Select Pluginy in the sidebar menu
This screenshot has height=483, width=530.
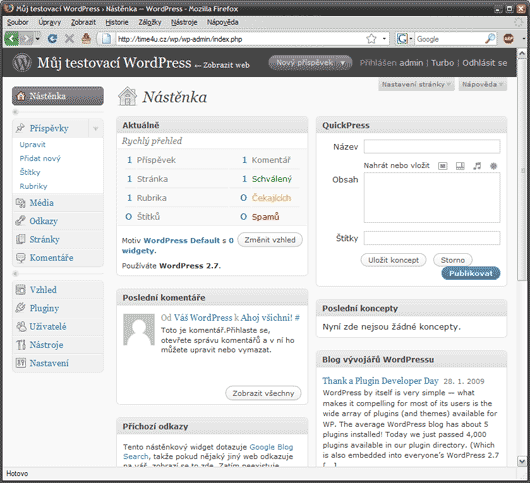tap(44, 308)
